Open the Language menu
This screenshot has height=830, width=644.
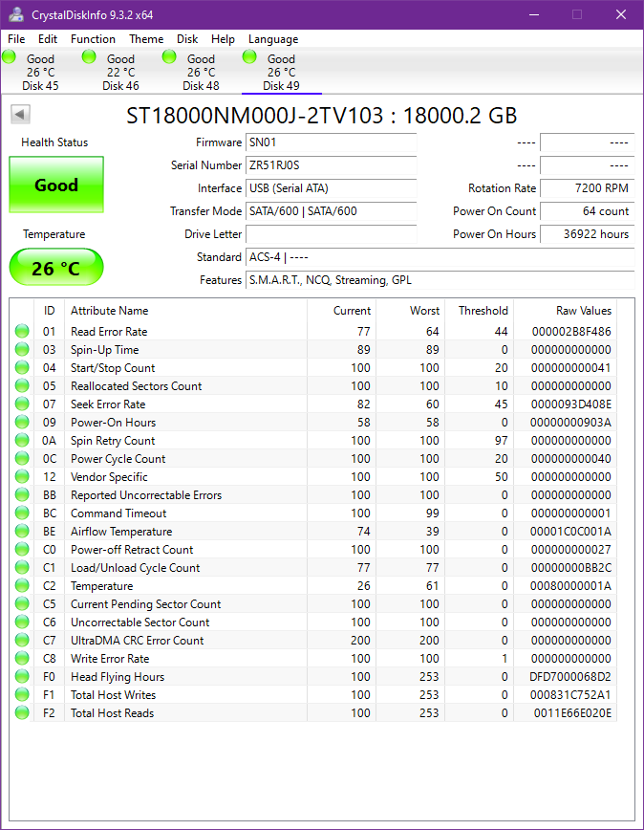tap(273, 39)
